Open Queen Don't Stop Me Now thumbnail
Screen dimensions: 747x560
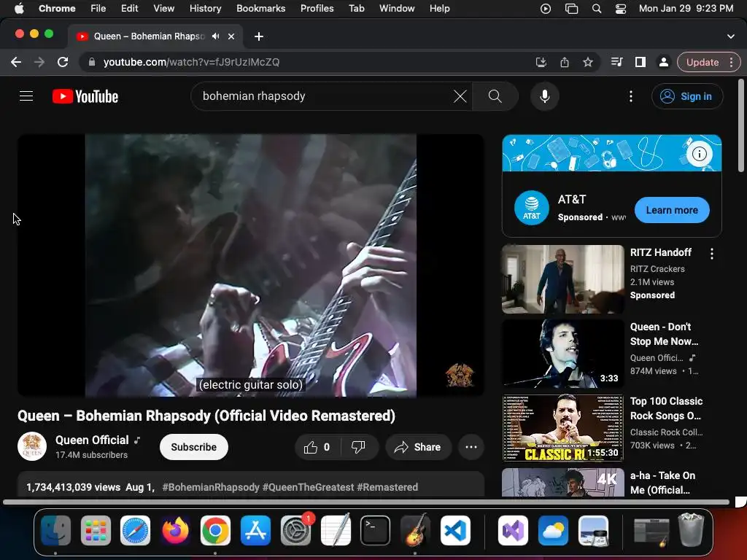(x=562, y=354)
